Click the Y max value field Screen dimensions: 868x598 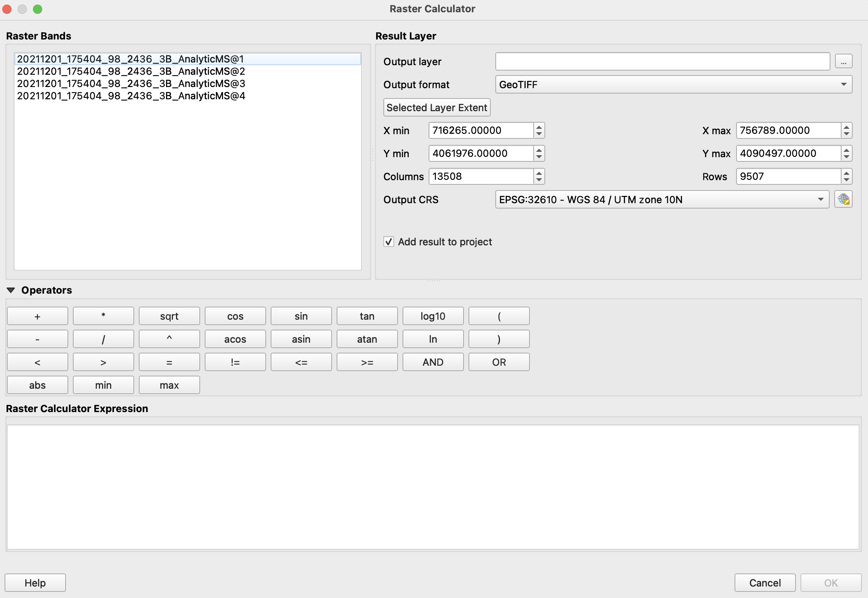coord(789,153)
